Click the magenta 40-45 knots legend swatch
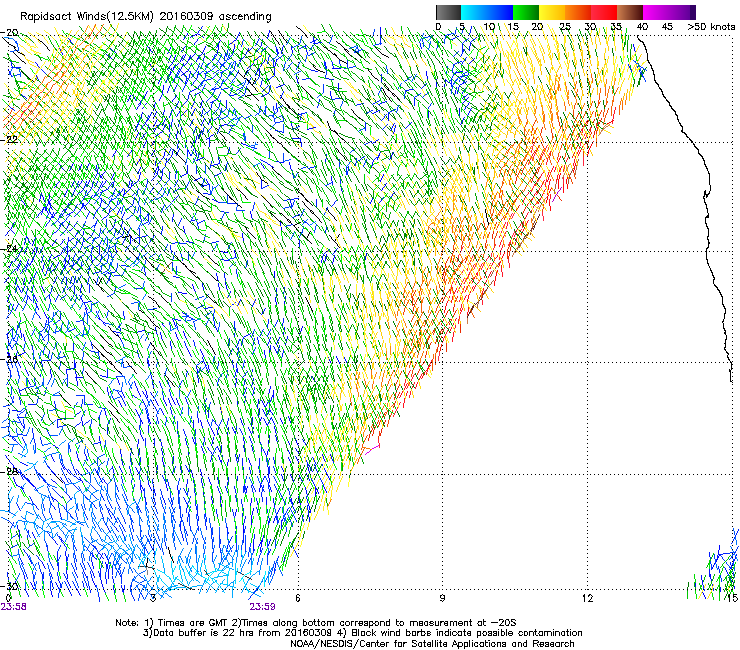 656,12
